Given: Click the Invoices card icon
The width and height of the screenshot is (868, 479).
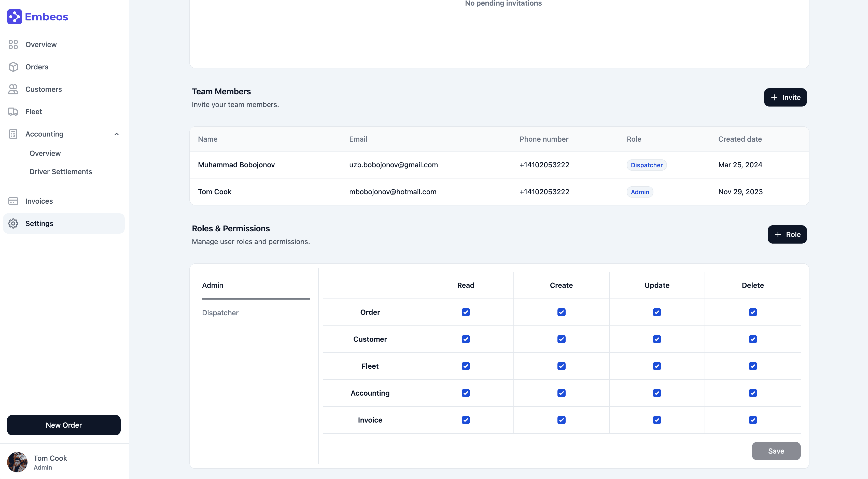Looking at the screenshot, I should [13, 201].
